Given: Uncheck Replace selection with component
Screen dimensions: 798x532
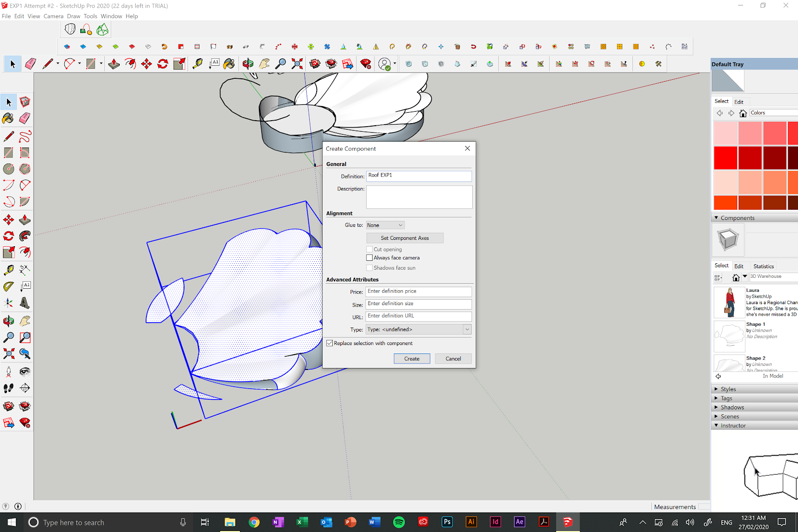Looking at the screenshot, I should coord(330,344).
